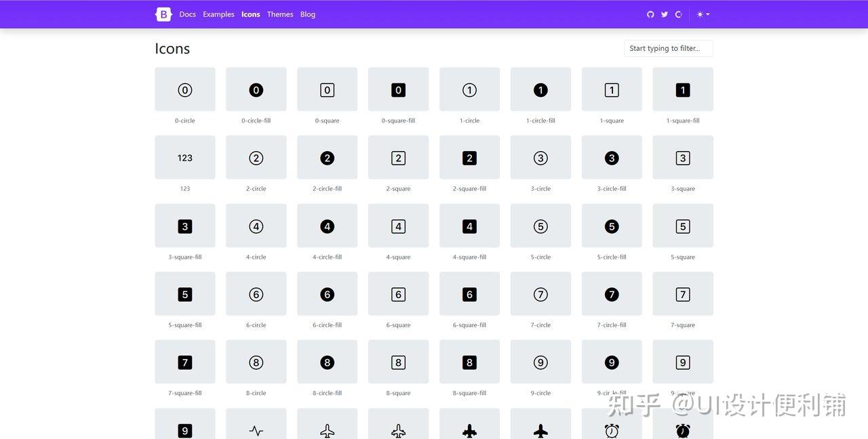Open the 6-square icon

click(399, 293)
